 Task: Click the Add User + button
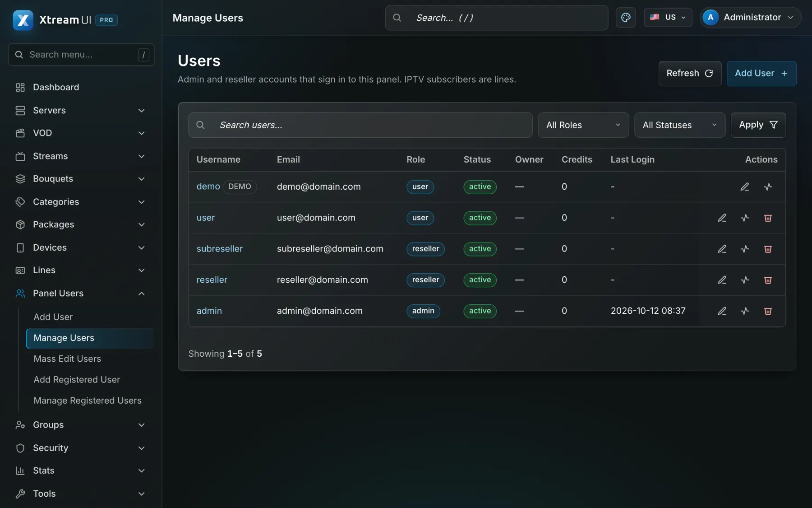click(761, 74)
